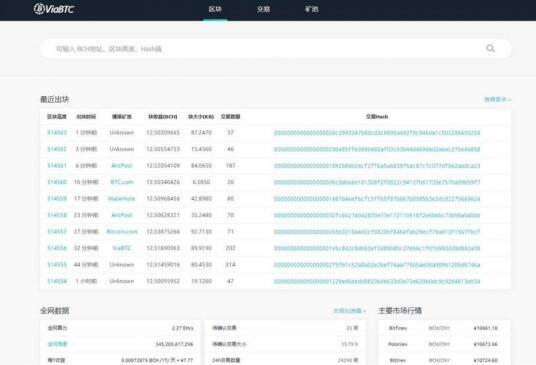The height and width of the screenshot is (365, 536).
Task: Click the search magnifier icon
Action: [491, 49]
